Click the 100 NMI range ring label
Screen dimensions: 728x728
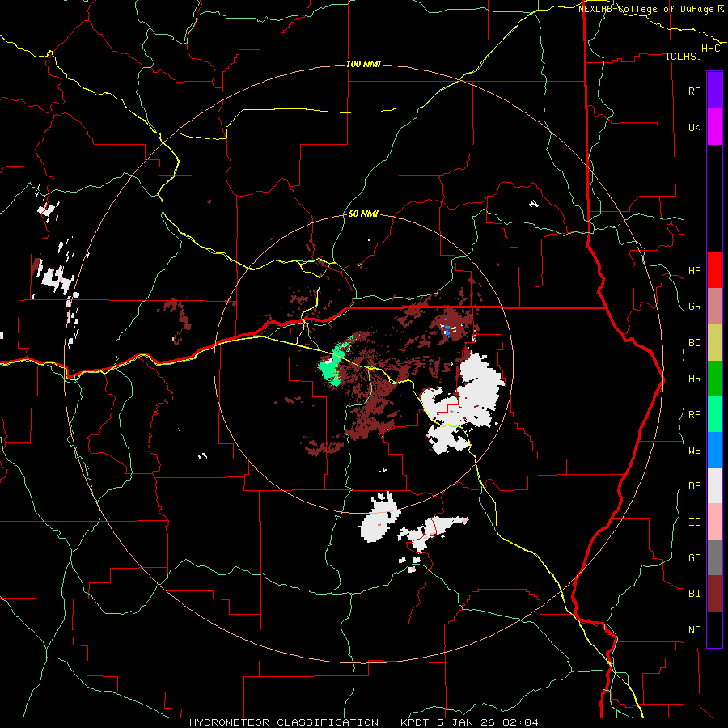363,64
